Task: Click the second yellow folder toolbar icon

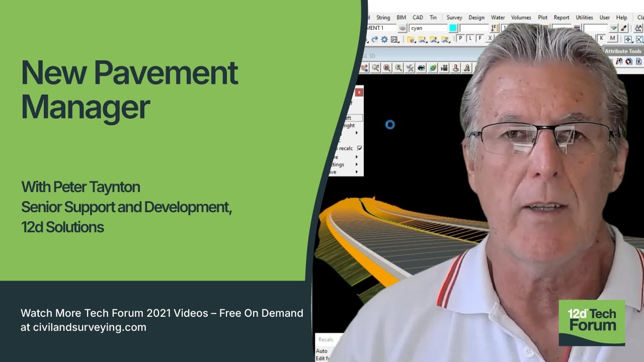Action: click(422, 39)
